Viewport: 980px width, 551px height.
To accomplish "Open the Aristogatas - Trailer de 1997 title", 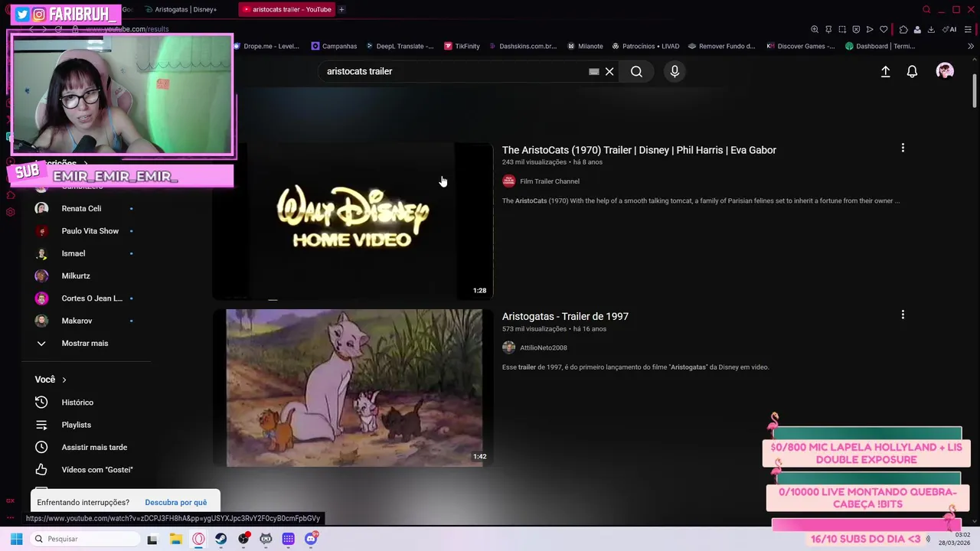I will (x=565, y=316).
